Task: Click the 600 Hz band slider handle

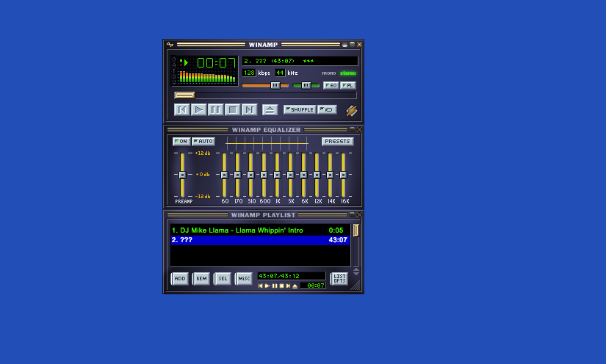Action: point(264,175)
